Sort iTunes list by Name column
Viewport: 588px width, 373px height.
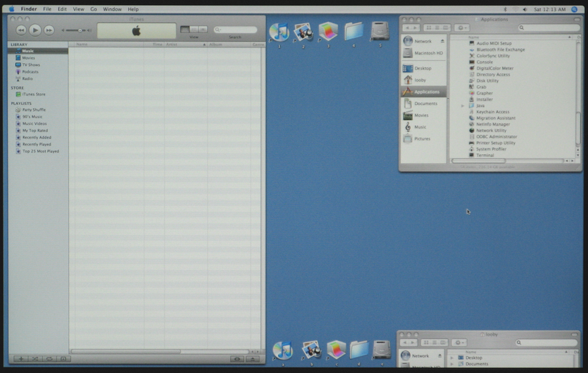(109, 44)
